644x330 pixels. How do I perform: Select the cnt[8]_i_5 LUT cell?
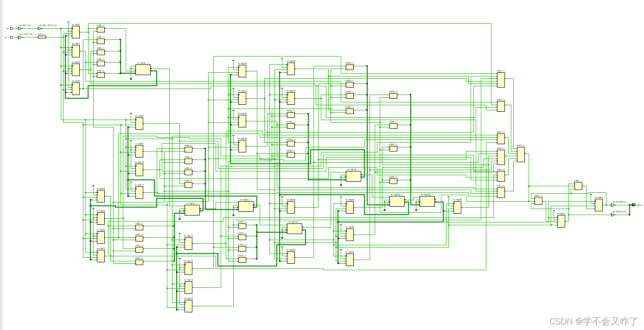188,184
